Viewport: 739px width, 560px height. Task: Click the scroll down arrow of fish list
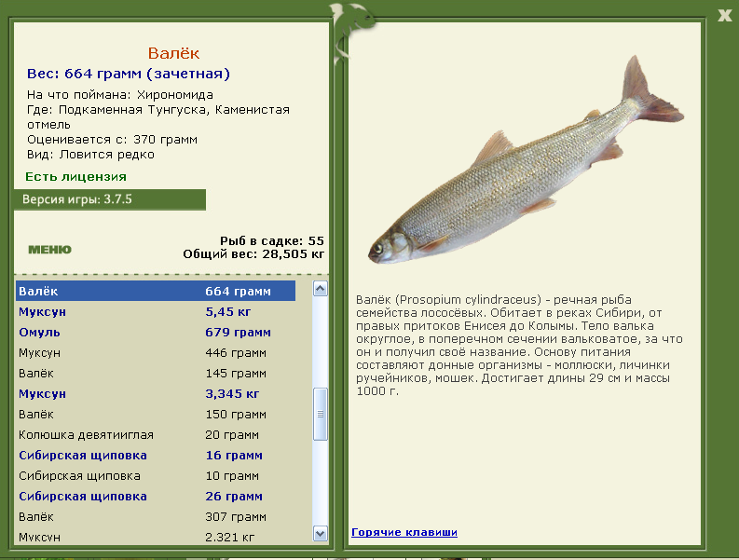click(321, 534)
